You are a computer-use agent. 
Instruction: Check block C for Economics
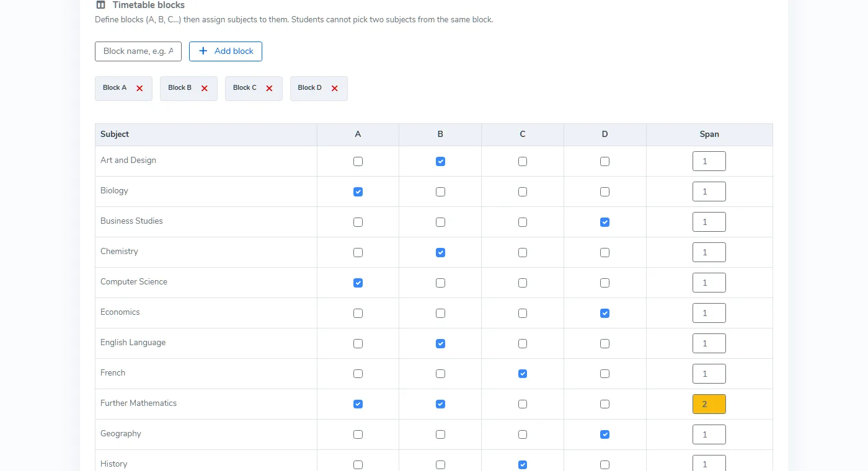(x=523, y=313)
